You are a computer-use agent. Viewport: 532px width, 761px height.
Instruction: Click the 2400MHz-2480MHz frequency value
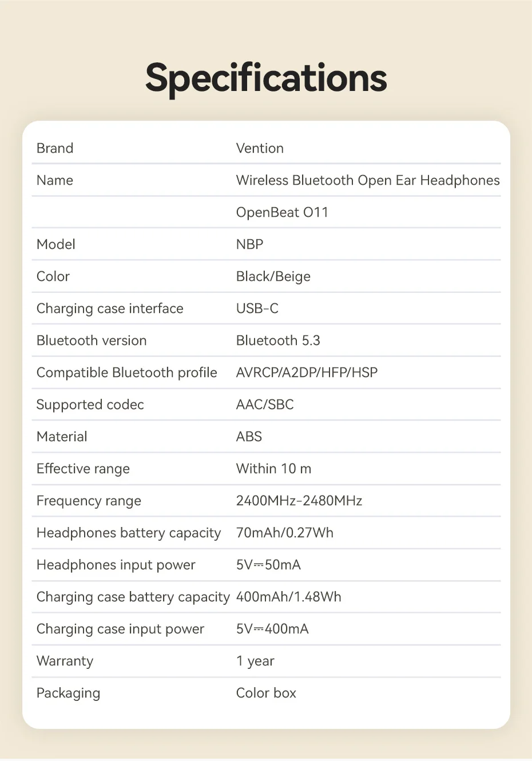coord(299,501)
